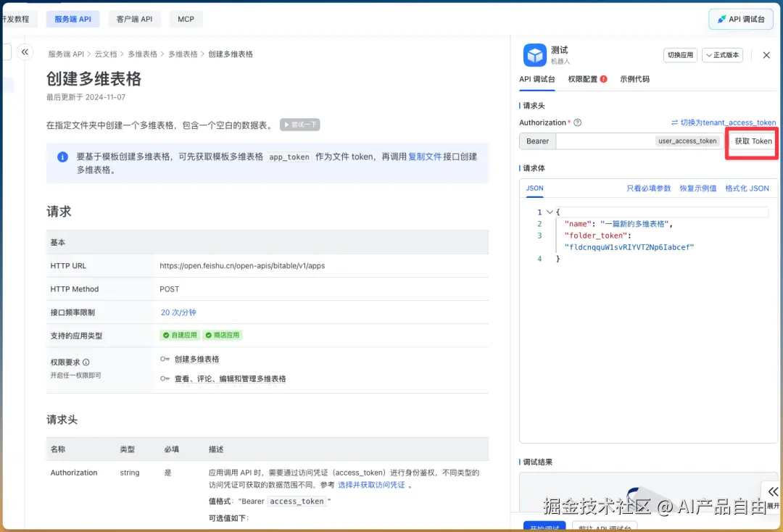This screenshot has width=783, height=532.
Task: Open the MCP tab
Action: [x=186, y=19]
